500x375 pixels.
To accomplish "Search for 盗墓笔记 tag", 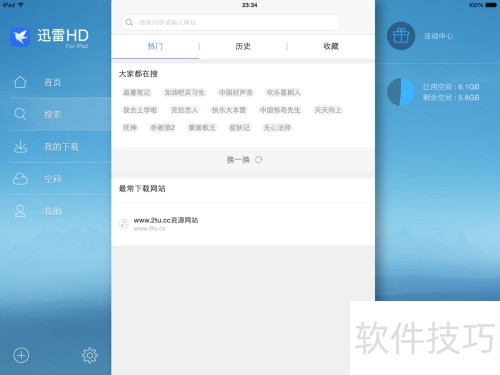I will pyautogui.click(x=137, y=92).
